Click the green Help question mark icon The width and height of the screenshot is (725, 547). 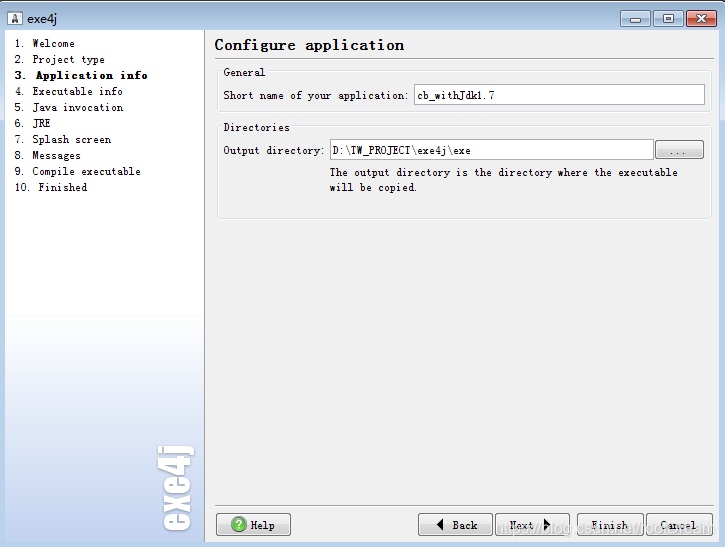click(x=239, y=524)
